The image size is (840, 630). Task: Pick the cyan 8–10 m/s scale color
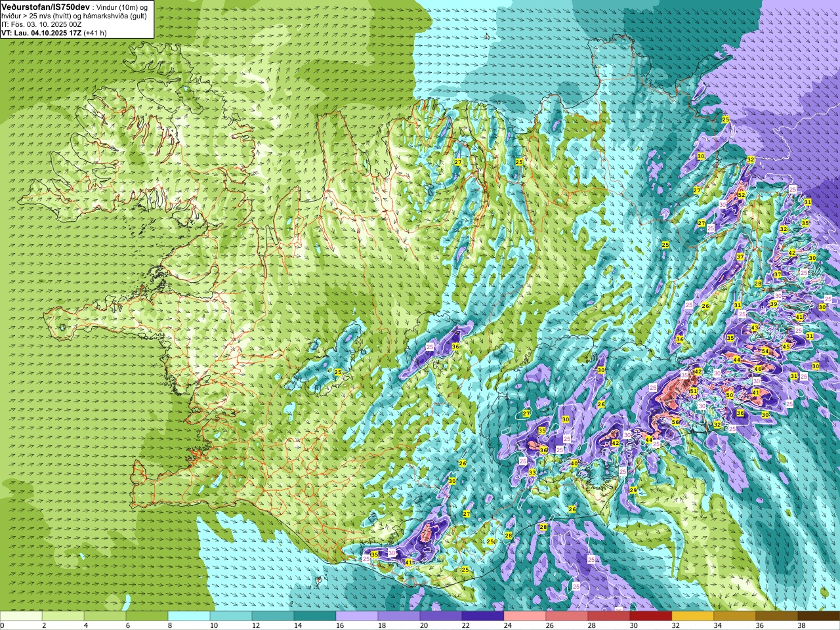(x=189, y=616)
